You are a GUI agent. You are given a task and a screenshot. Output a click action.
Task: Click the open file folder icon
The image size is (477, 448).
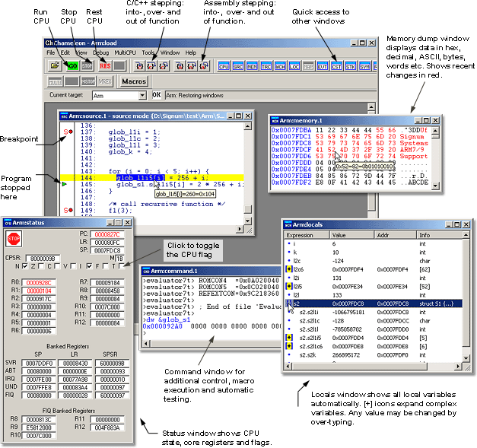pyautogui.click(x=55, y=65)
